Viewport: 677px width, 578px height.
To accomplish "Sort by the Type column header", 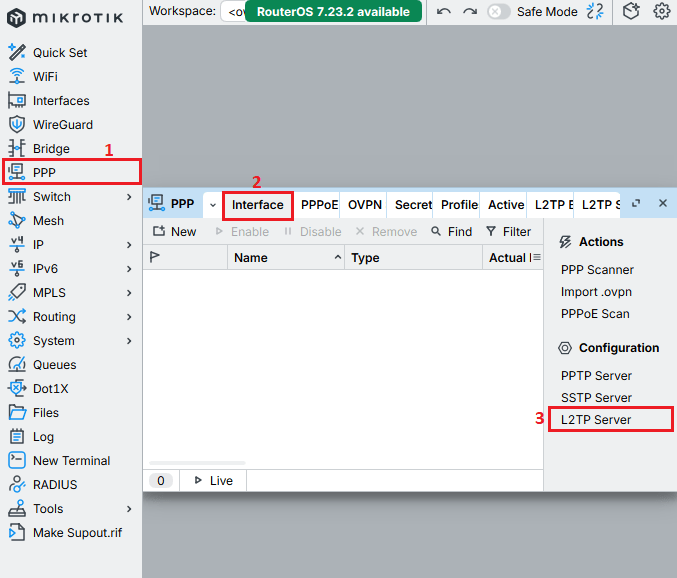I will coord(413,258).
